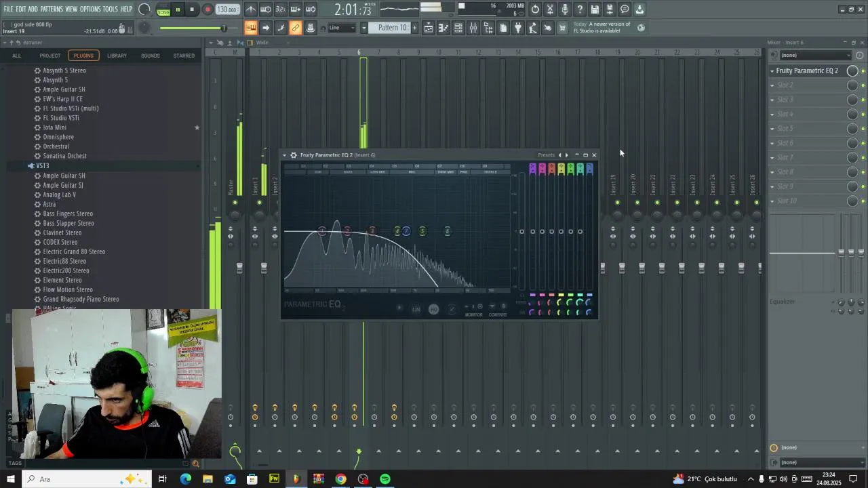Image resolution: width=868 pixels, height=488 pixels.
Task: Toggle the link multi-controller icon
Action: [x=295, y=28]
